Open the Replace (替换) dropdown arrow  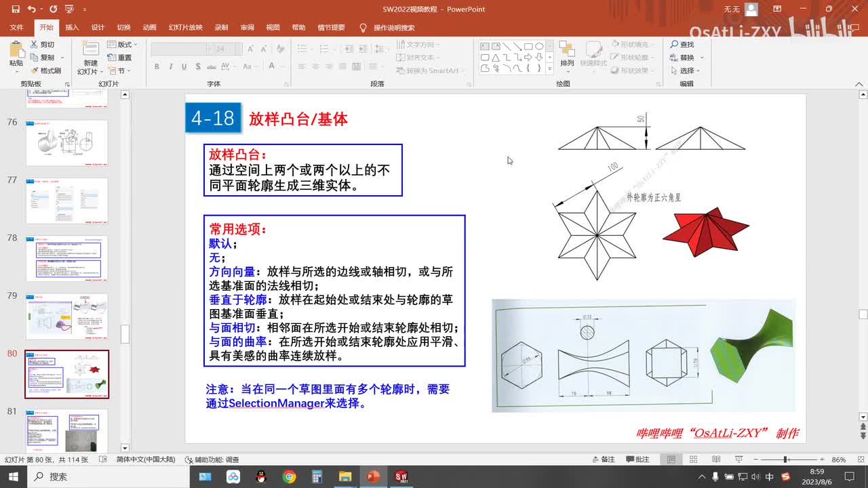[702, 58]
